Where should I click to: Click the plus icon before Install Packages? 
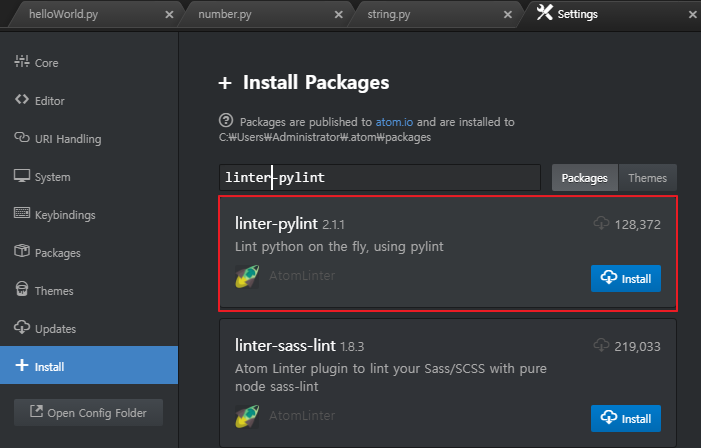225,83
